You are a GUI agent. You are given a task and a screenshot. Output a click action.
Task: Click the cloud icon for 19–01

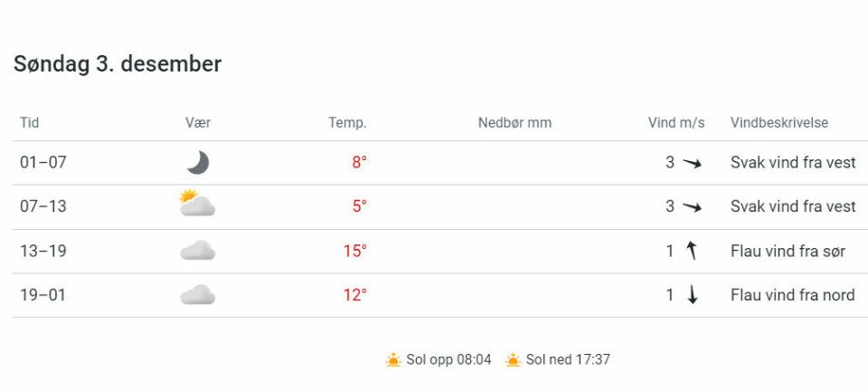(x=197, y=295)
